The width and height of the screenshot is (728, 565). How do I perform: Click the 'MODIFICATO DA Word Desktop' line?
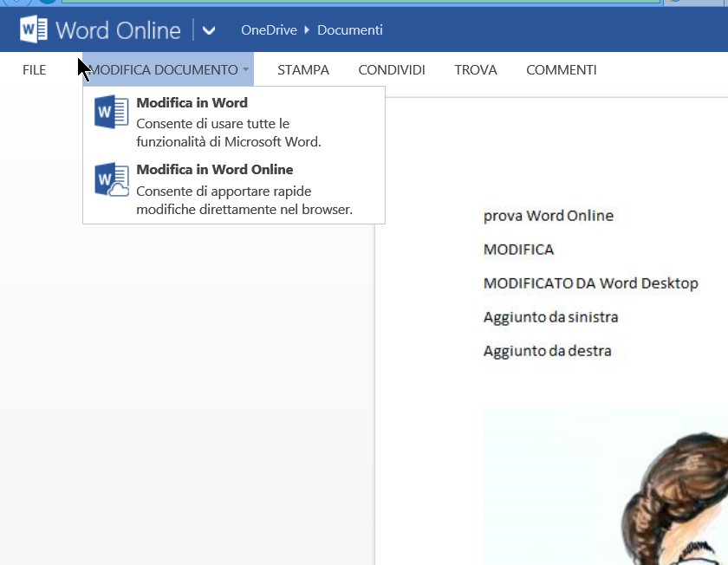pyautogui.click(x=590, y=283)
